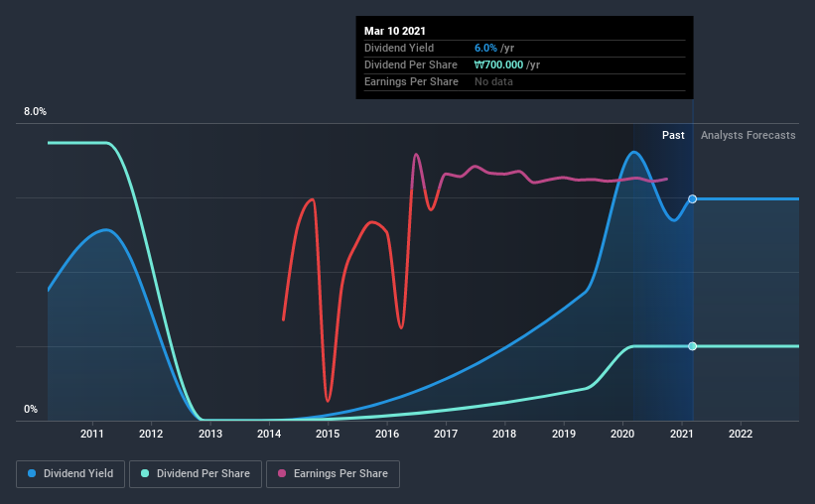This screenshot has width=815, height=504.
Task: Click the blue Dividend Yield legend dot
Action: pos(32,473)
